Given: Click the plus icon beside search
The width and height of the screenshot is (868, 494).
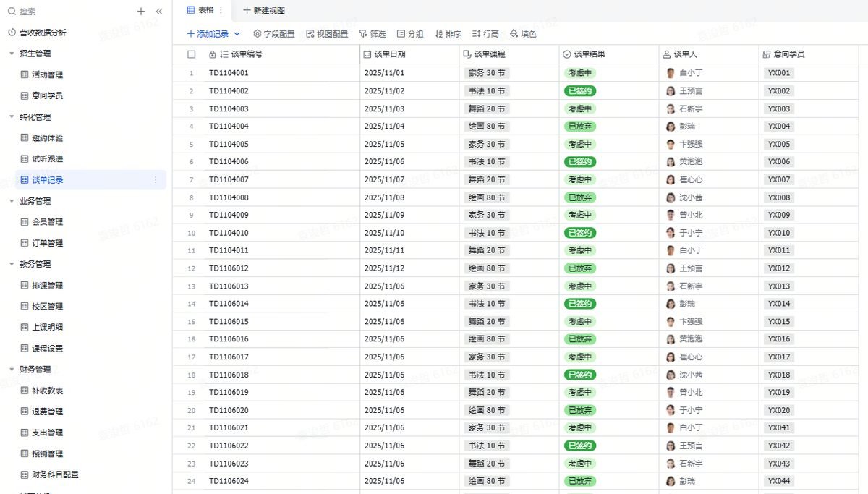Looking at the screenshot, I should [x=141, y=12].
